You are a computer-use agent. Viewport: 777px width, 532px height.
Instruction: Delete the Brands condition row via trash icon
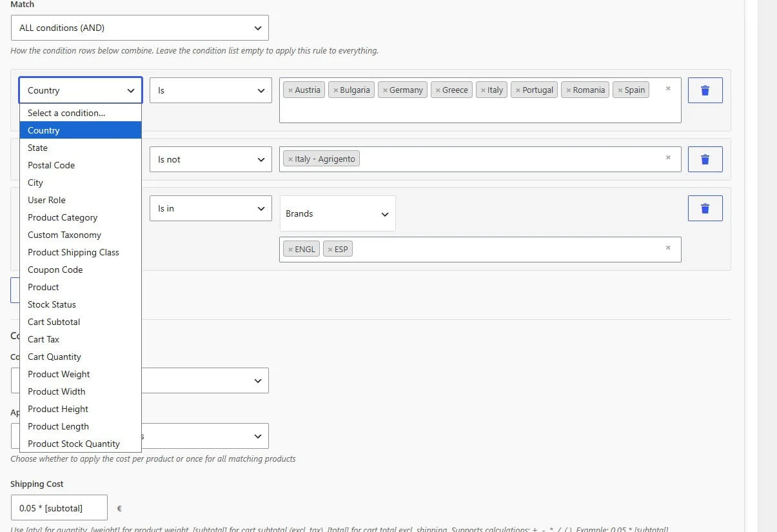point(705,208)
